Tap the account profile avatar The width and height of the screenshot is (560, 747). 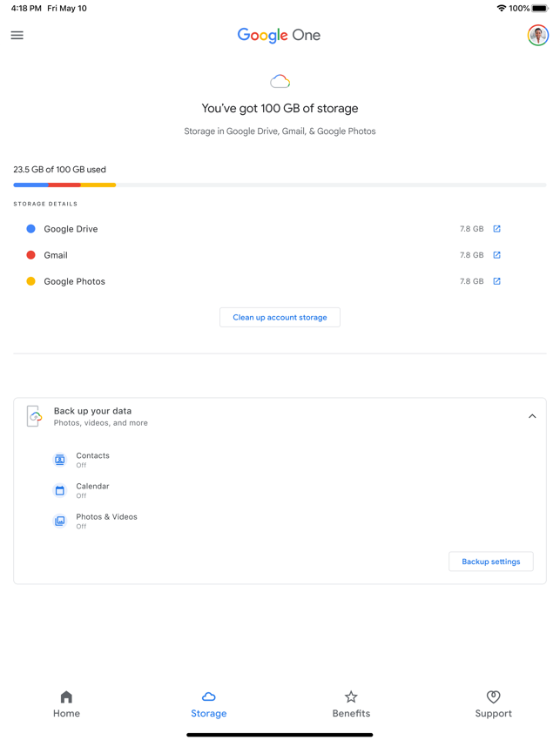[x=537, y=36]
